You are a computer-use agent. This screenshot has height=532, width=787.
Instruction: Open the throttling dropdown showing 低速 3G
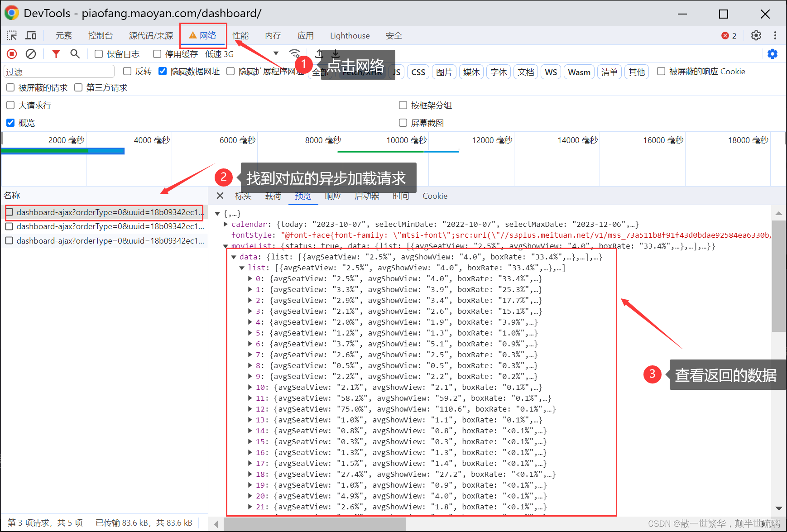coord(241,54)
